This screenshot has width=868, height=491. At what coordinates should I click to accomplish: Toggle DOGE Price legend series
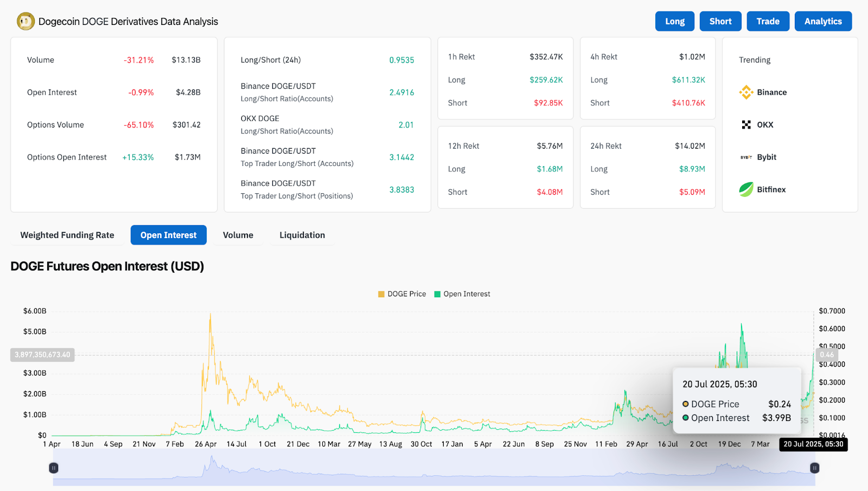click(402, 294)
